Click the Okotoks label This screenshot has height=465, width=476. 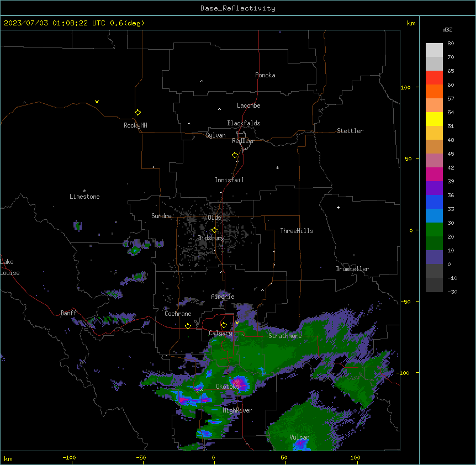pos(228,387)
